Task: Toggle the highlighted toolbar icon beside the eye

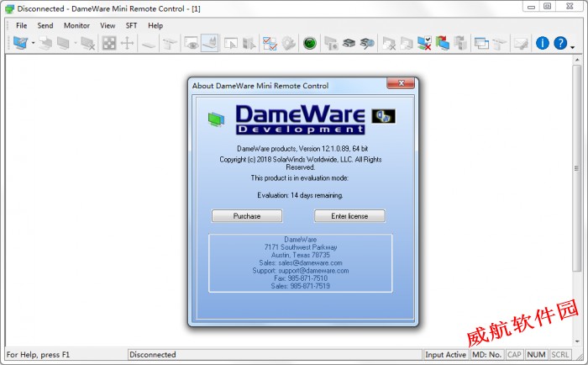Action: pos(210,43)
